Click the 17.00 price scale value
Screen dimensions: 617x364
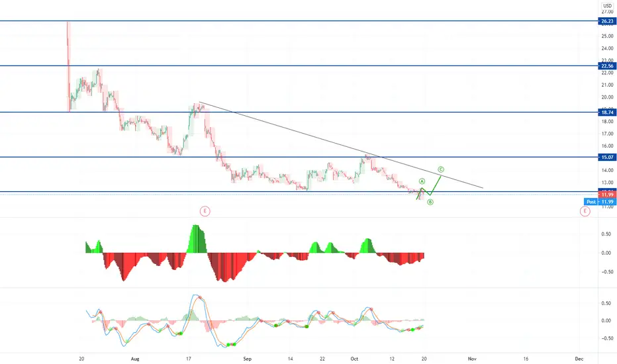tap(607, 134)
